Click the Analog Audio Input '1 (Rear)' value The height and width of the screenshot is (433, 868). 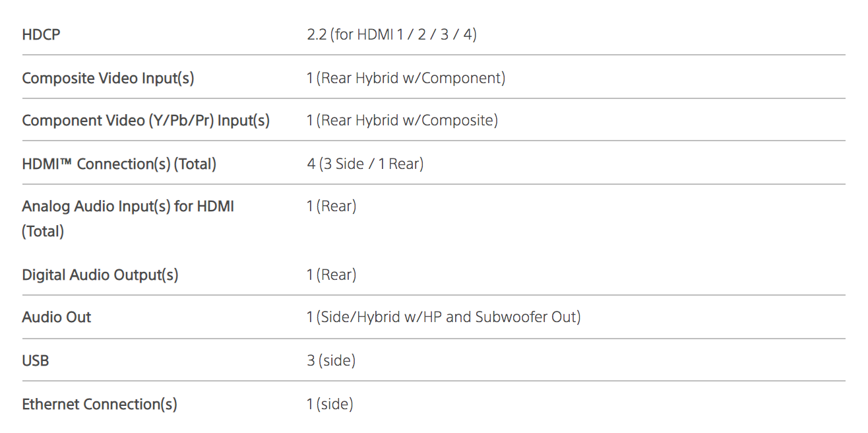(x=331, y=206)
